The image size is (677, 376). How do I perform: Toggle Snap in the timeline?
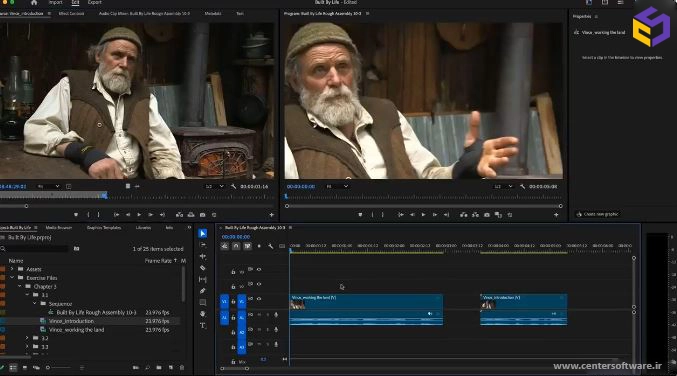coord(236,246)
